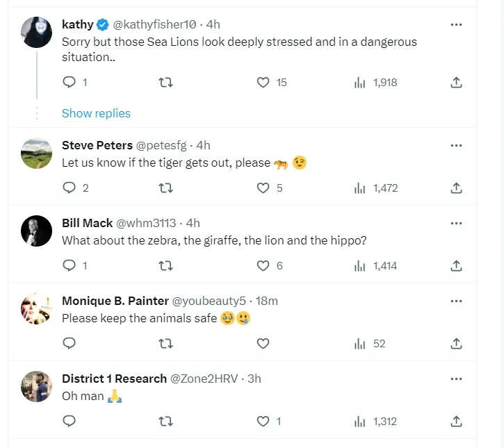The width and height of the screenshot is (504, 448).
Task: Open more options on Steve Peters' tweet
Action: click(456, 145)
